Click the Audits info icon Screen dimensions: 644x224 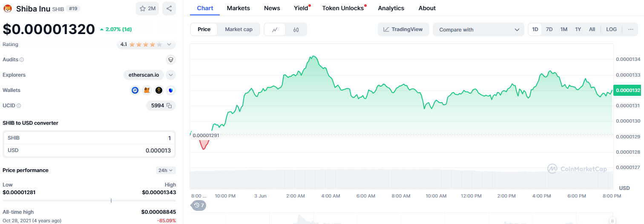pos(22,60)
